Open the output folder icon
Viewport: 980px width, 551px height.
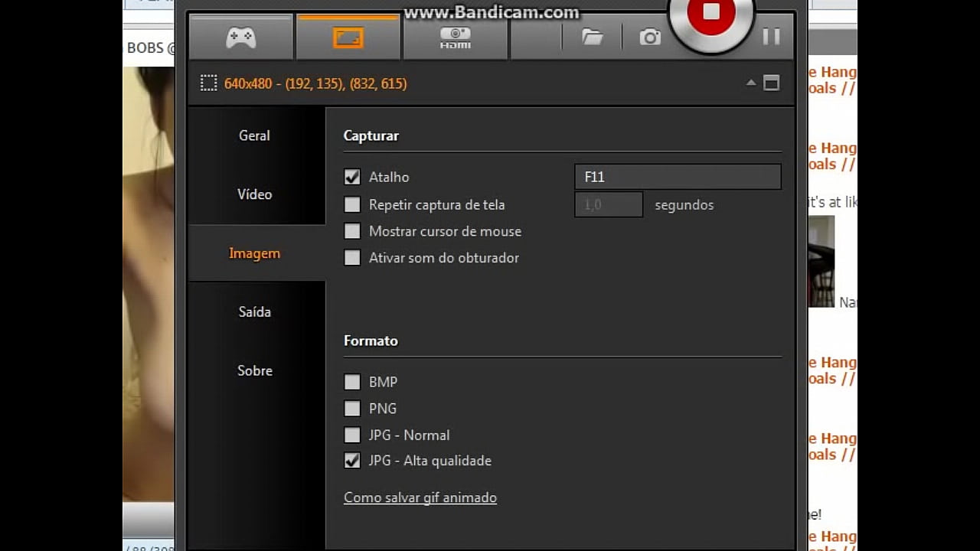coord(592,37)
